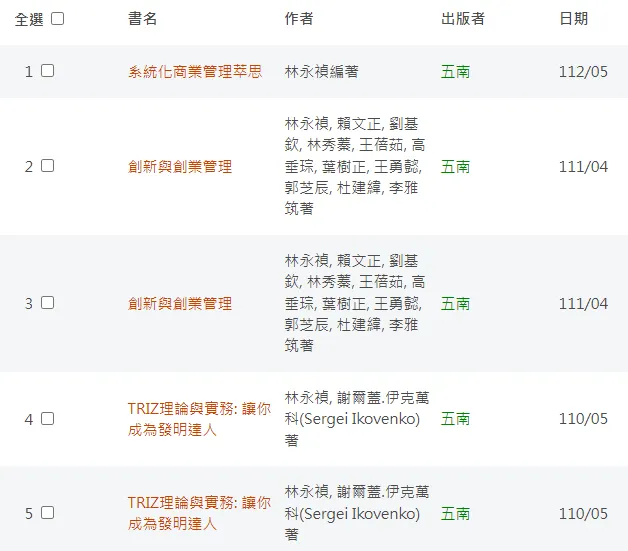628x551 pixels.
Task: Click the 出版者 column header
Action: point(463,19)
